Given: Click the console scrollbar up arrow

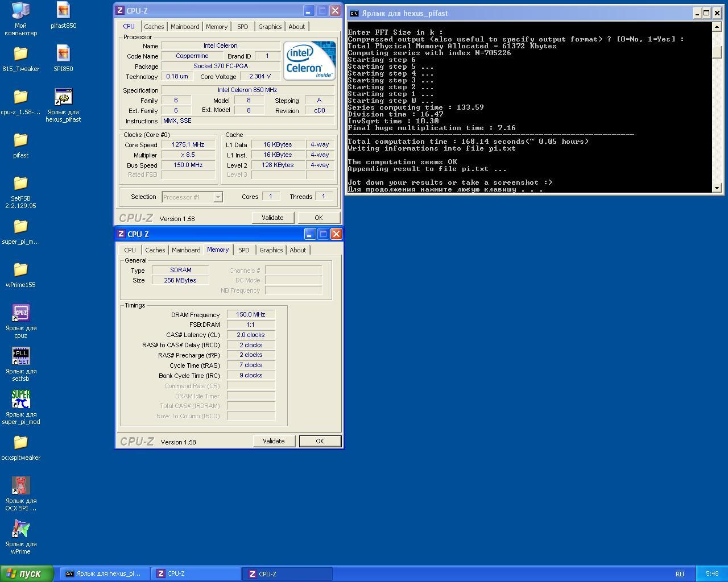Looking at the screenshot, I should coord(717,26).
